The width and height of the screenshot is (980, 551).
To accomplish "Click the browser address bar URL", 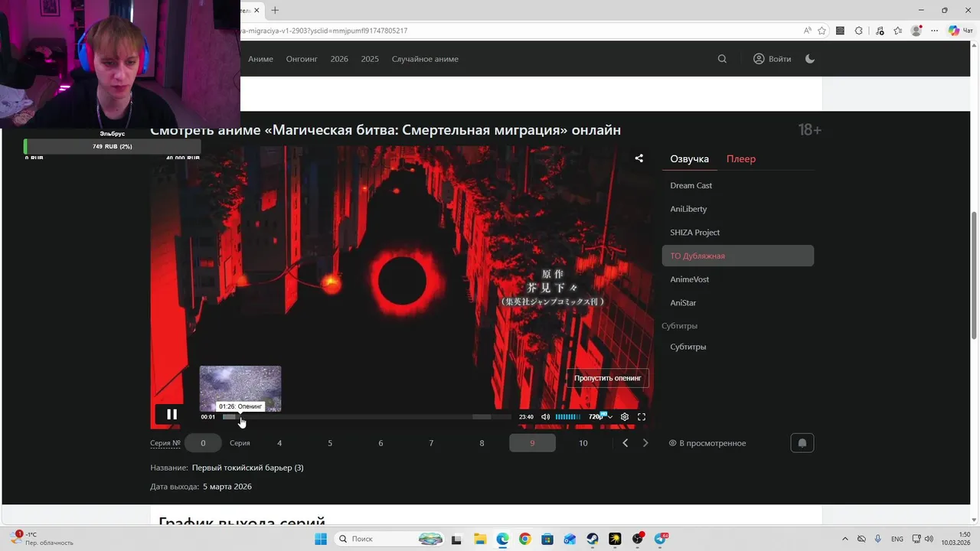I will [325, 31].
